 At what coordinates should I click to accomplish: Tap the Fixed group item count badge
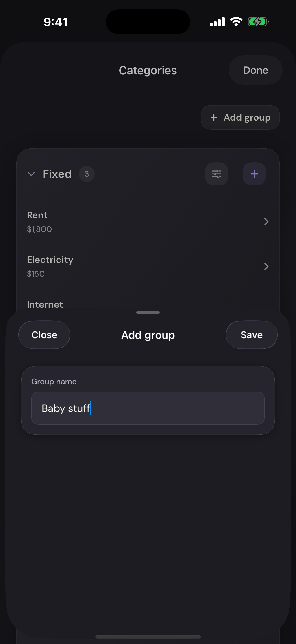pyautogui.click(x=87, y=174)
